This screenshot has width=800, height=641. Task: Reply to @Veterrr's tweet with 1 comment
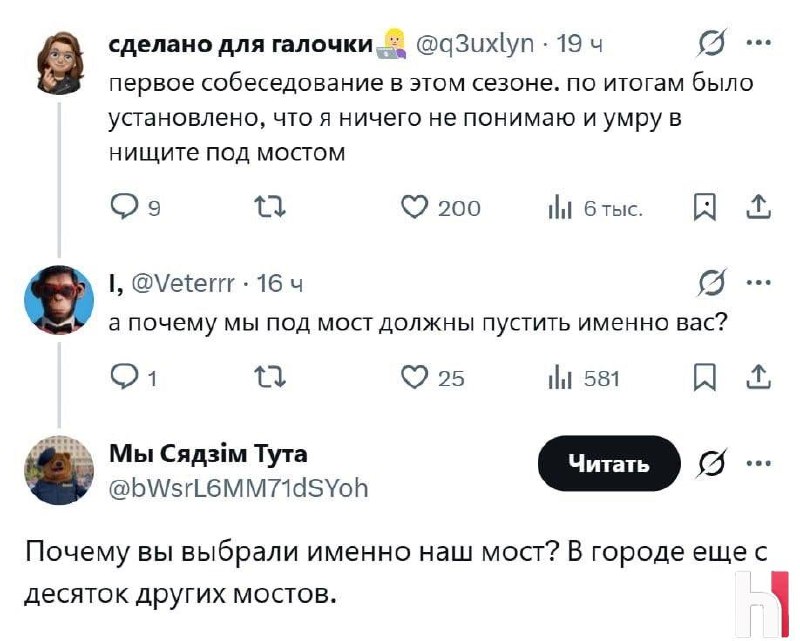tap(134, 378)
